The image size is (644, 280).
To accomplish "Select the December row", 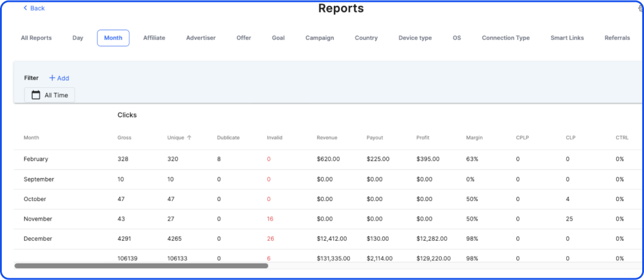I will coord(38,238).
